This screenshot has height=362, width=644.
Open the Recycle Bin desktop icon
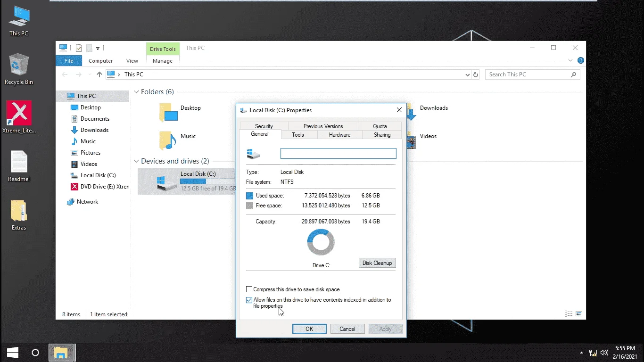[x=19, y=69]
